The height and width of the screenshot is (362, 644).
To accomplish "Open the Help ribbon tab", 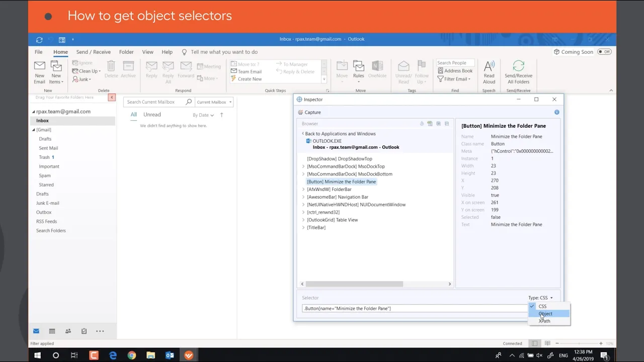I will click(167, 52).
